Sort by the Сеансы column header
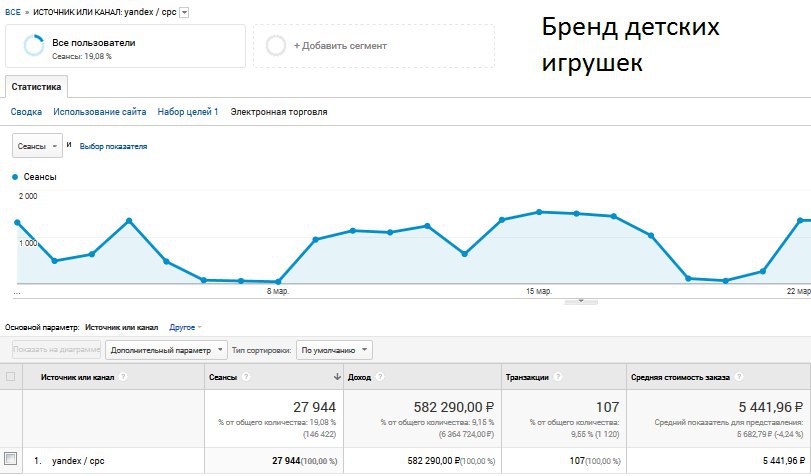The width and height of the screenshot is (811, 476). point(223,377)
